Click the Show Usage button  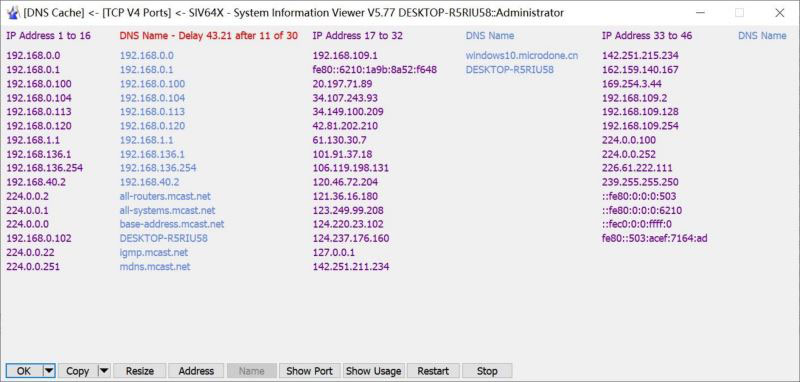373,371
